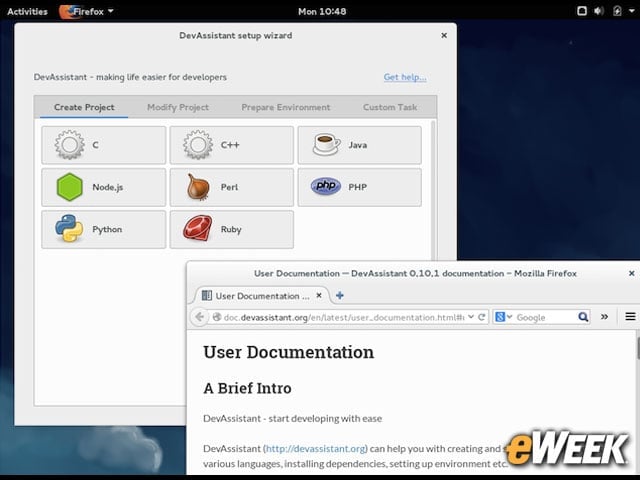Viewport: 640px width, 480px height.
Task: Expand the Firefox application menu arrow
Action: tap(111, 11)
